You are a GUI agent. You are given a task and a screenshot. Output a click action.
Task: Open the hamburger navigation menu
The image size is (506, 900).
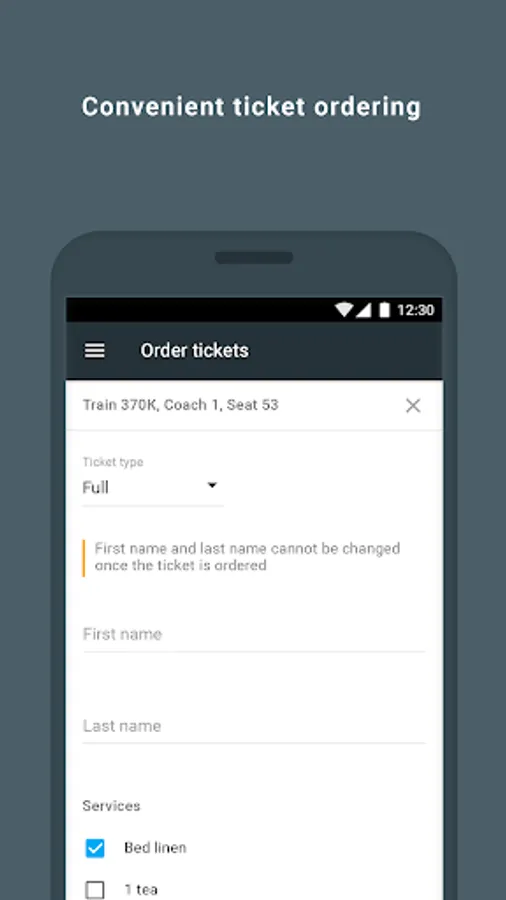(x=95, y=351)
